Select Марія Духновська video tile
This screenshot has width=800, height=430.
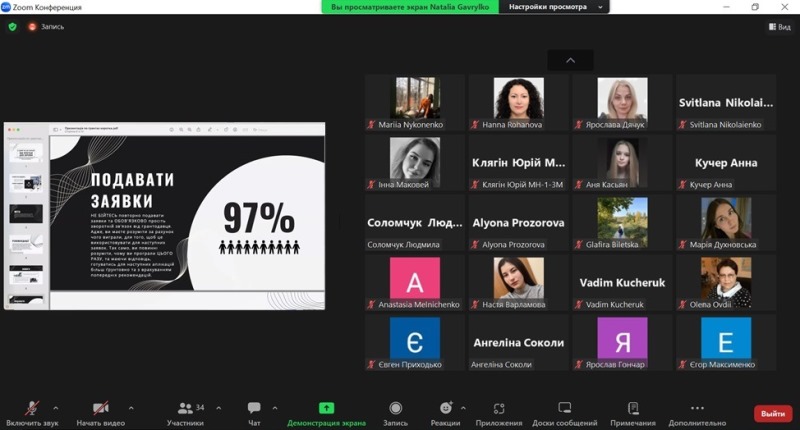726,222
